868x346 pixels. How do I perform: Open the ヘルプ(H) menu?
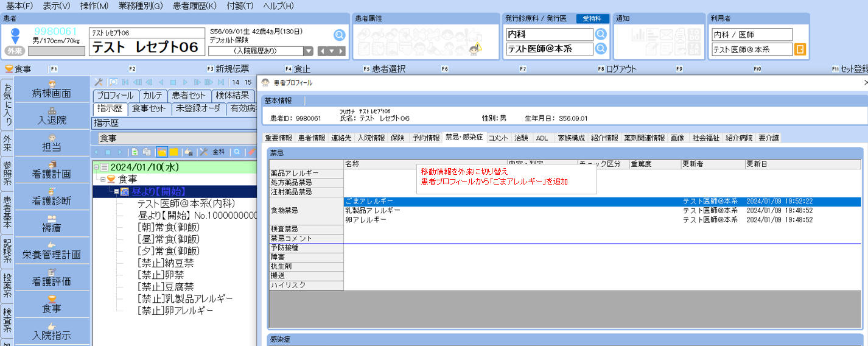point(278,5)
